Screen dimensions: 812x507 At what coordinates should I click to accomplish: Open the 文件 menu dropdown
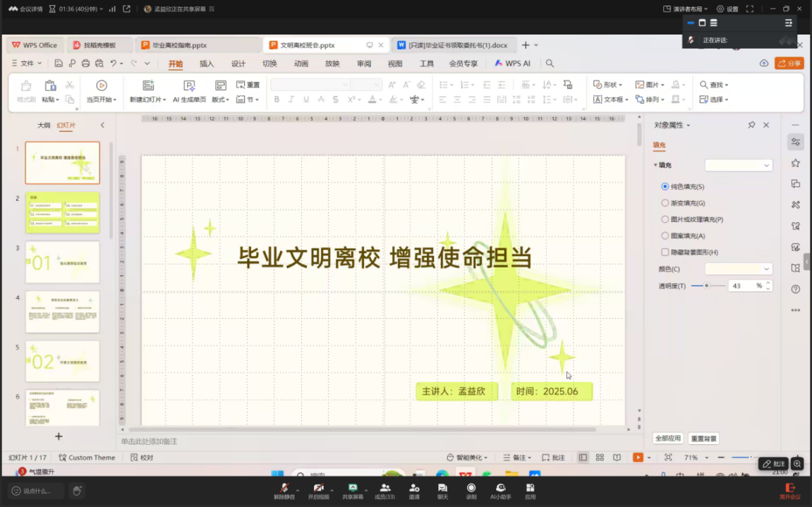pos(26,63)
